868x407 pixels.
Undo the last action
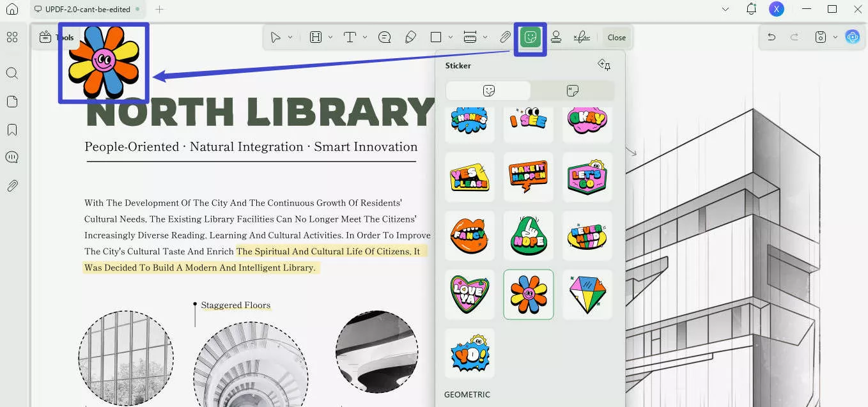[771, 37]
